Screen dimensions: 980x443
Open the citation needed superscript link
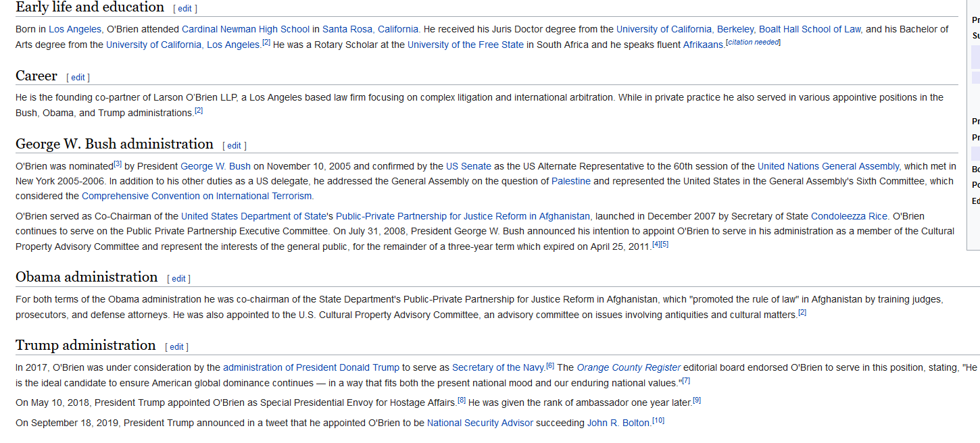click(753, 43)
